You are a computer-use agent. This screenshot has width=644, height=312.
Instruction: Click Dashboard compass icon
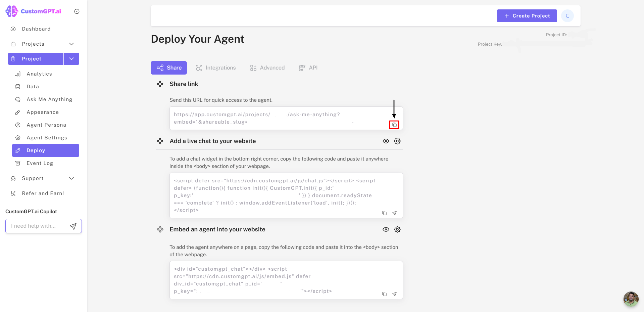13,29
